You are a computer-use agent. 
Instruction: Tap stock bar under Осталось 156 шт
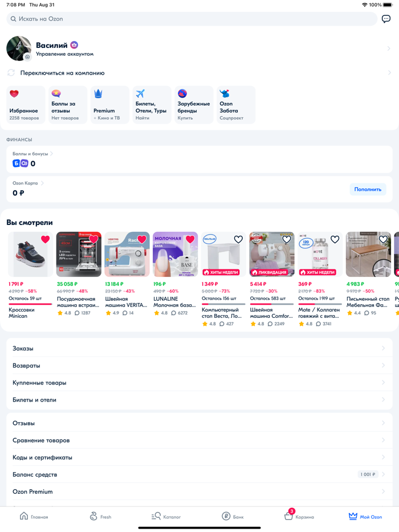pyautogui.click(x=223, y=304)
